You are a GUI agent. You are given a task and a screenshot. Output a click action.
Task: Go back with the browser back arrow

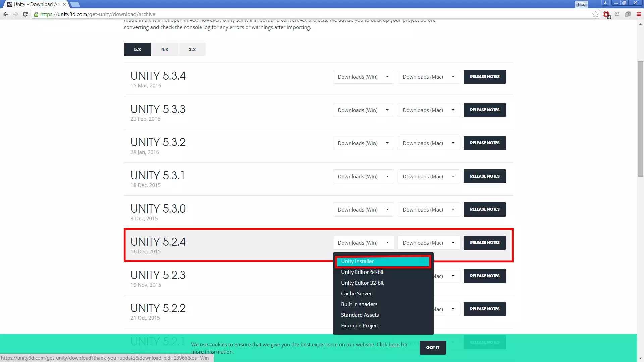pyautogui.click(x=6, y=14)
